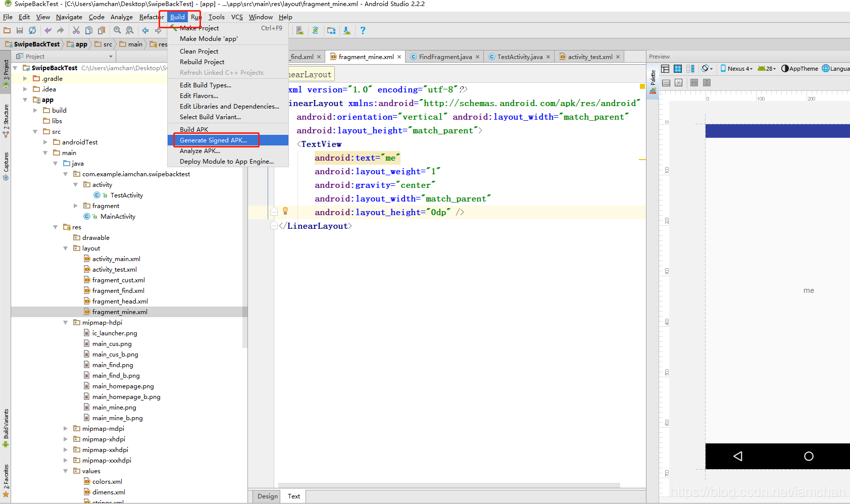Viewport: 850px width, 504px height.
Task: Expand the mipmap-xhdpi folder arrow
Action: [x=66, y=439]
